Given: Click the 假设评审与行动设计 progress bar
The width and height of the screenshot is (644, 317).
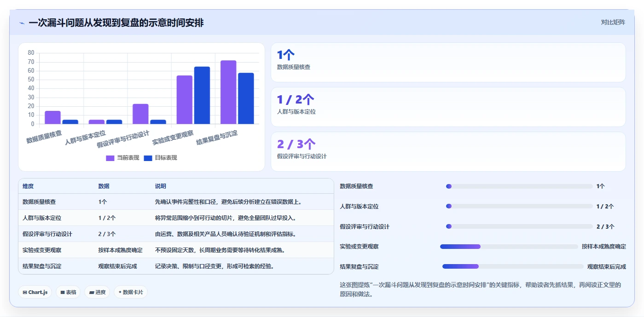Looking at the screenshot, I should 519,226.
